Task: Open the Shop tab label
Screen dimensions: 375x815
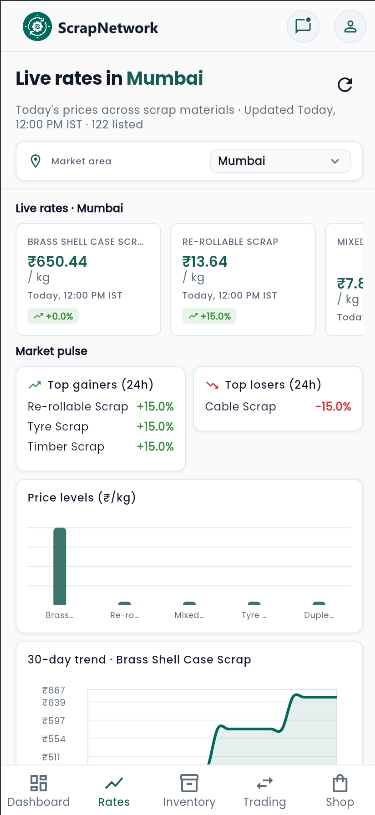Action: click(x=340, y=802)
